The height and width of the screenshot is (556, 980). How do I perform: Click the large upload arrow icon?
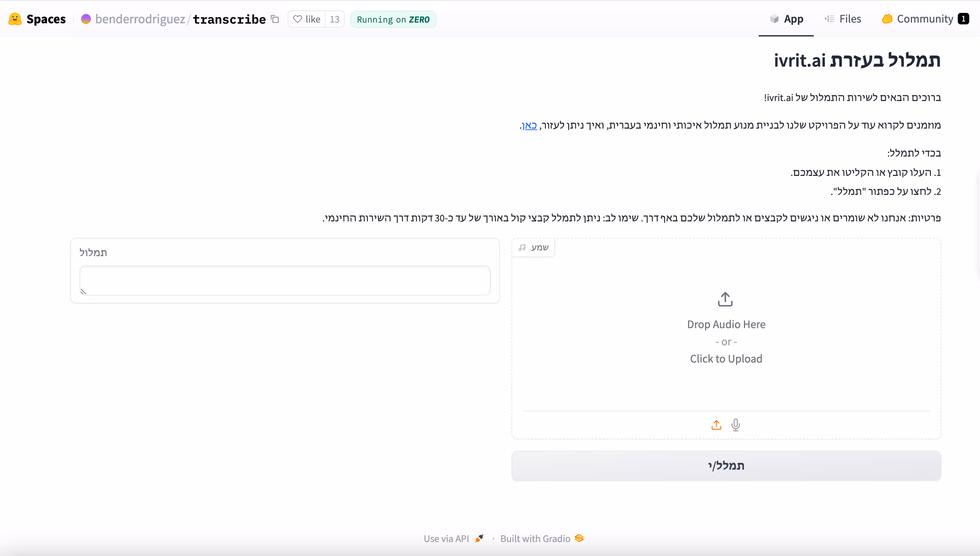725,299
